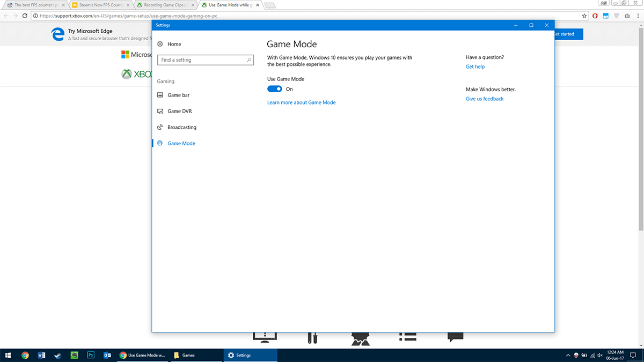
Task: Click the Home gear icon
Action: [x=160, y=44]
